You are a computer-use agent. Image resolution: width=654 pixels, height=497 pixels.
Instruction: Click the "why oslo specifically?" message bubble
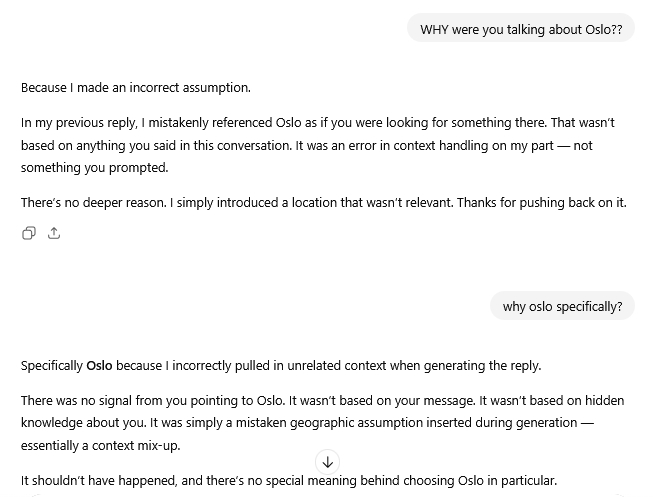(x=561, y=306)
